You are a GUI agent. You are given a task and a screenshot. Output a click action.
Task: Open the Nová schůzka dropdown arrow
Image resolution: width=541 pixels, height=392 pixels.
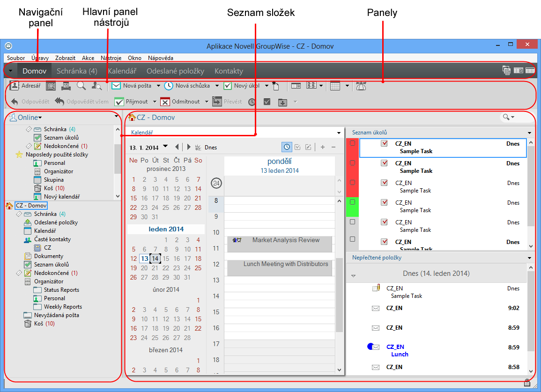(217, 86)
